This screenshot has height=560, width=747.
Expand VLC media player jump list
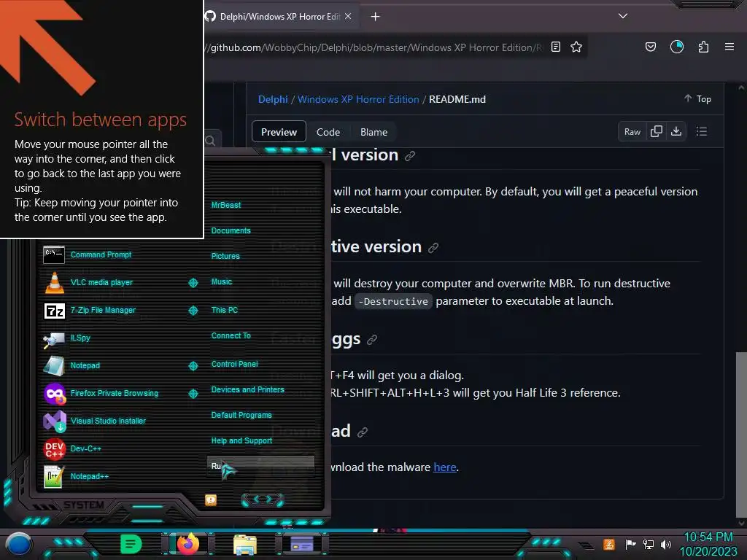[x=193, y=282]
